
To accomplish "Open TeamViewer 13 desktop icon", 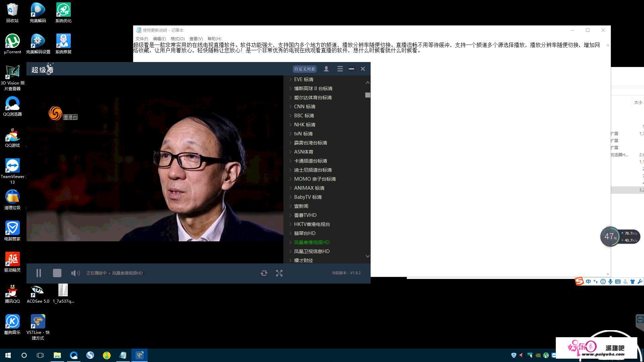I will pyautogui.click(x=12, y=171).
